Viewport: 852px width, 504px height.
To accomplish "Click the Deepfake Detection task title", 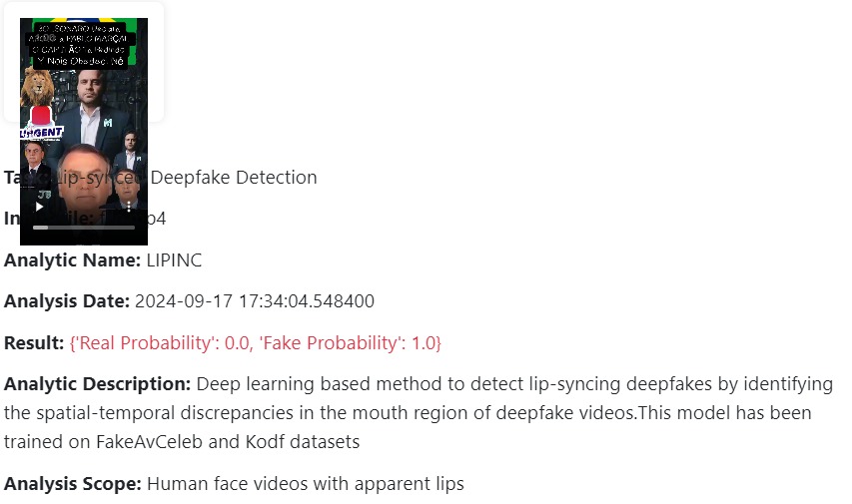I will click(234, 178).
